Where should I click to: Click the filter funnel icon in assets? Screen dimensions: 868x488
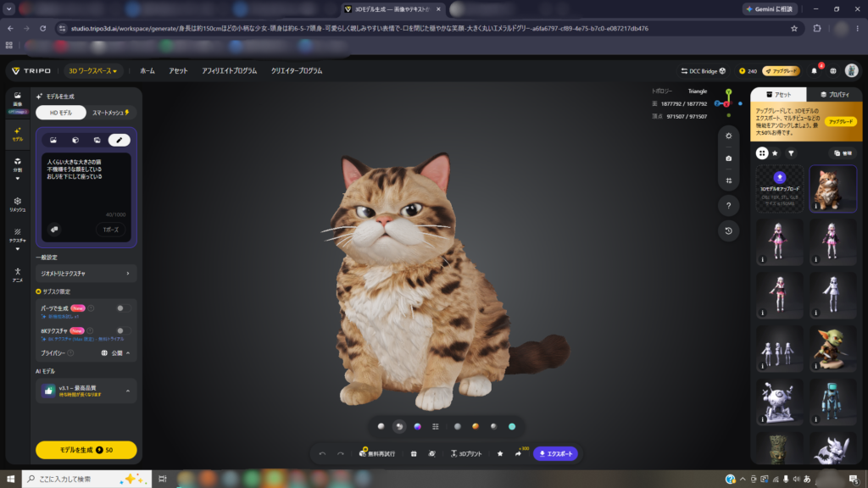click(791, 153)
